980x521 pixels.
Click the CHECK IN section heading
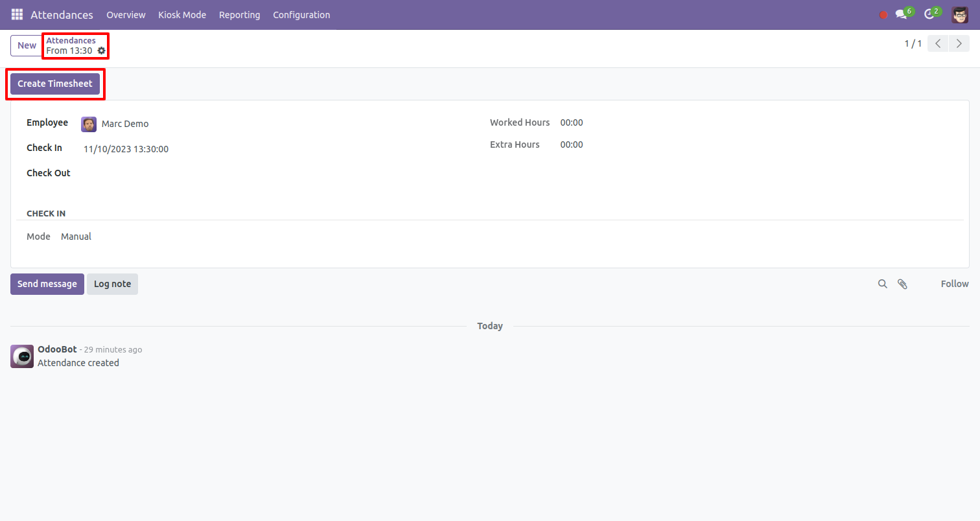pyautogui.click(x=46, y=213)
